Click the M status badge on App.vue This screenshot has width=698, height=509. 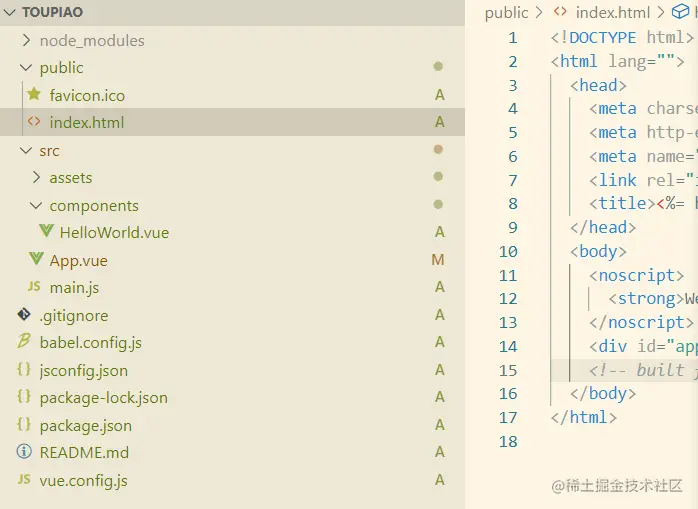[438, 260]
